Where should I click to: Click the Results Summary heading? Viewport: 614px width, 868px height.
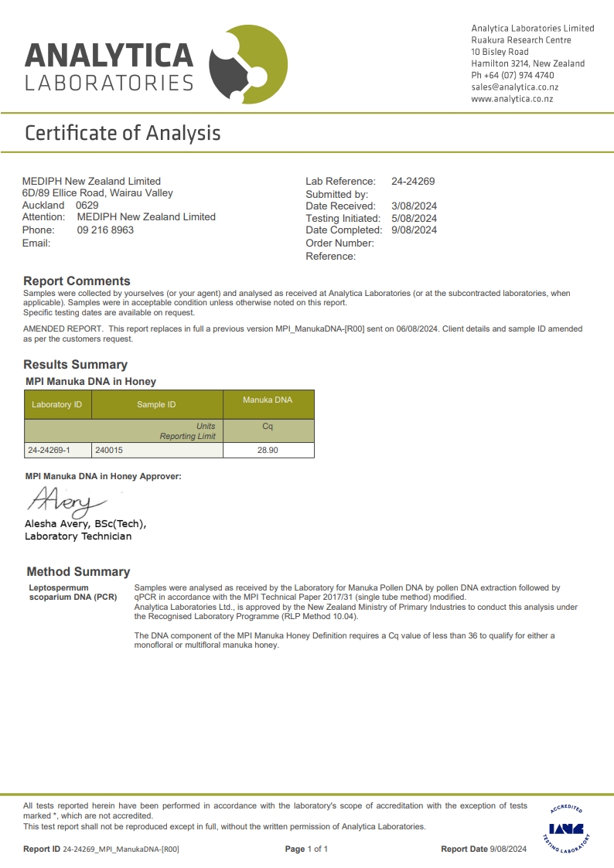75,364
